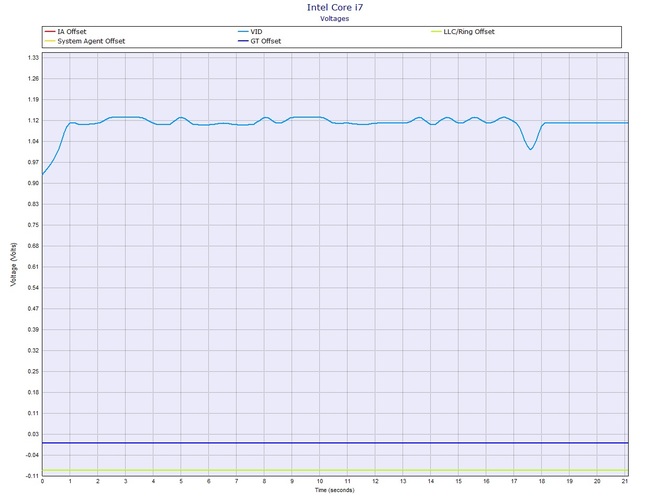Click the Intel Core i7 chart title
The image size is (670, 502).
[x=335, y=7]
